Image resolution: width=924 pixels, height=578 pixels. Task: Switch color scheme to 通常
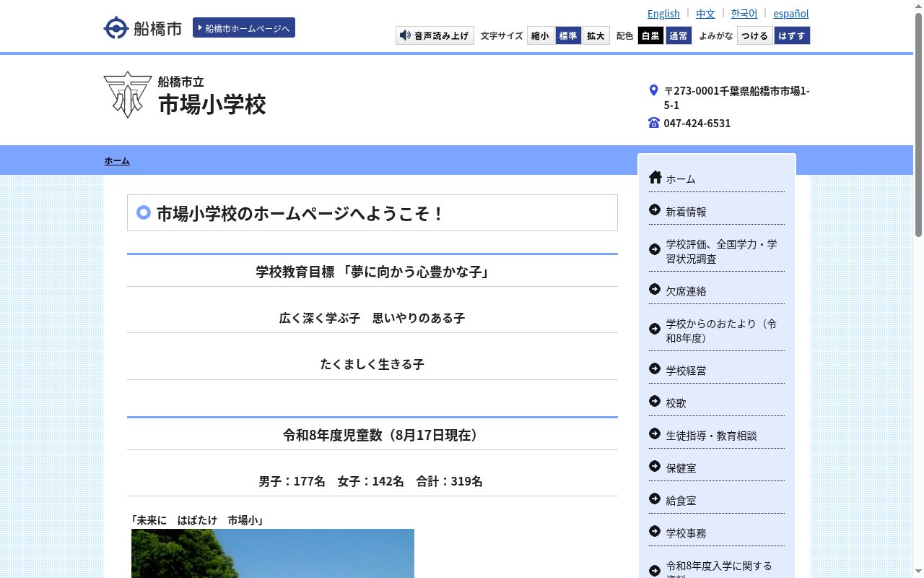(x=678, y=35)
